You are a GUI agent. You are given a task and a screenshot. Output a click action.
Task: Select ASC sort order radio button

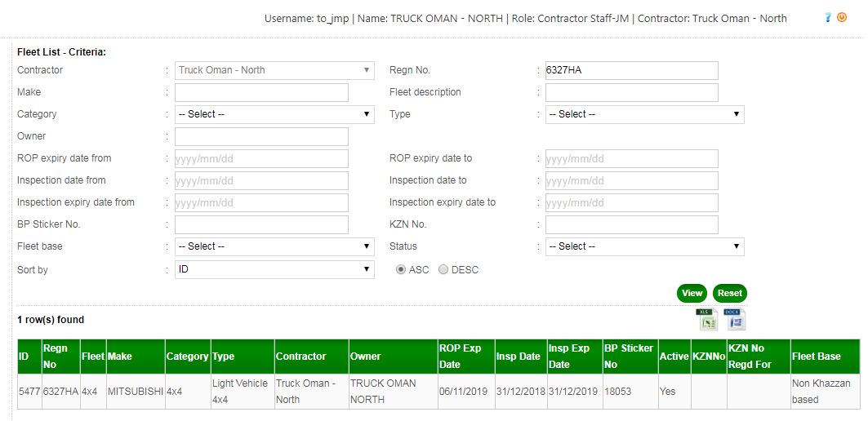click(x=402, y=270)
